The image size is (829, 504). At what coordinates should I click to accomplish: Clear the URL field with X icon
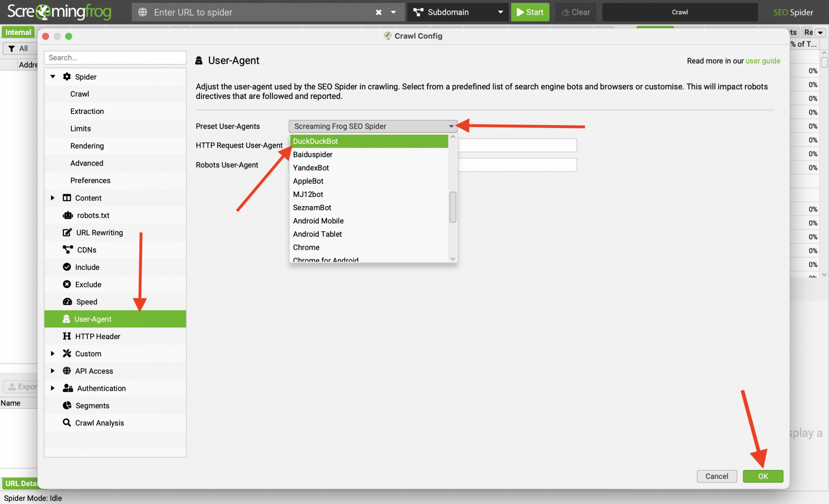click(x=378, y=12)
